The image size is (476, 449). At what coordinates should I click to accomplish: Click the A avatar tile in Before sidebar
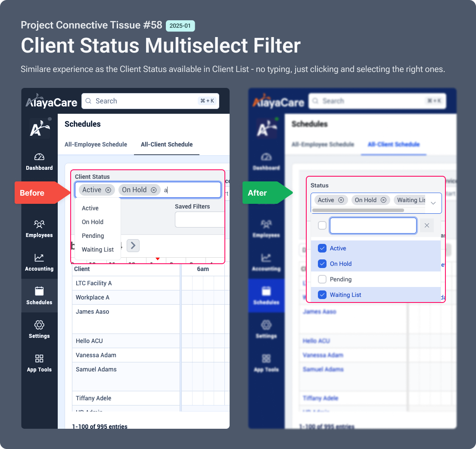click(x=40, y=129)
